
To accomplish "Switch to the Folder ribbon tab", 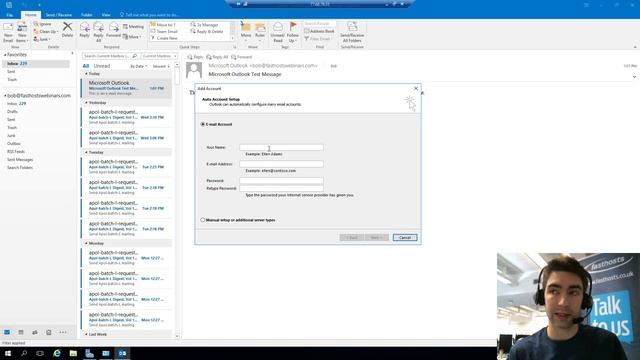I will (87, 15).
